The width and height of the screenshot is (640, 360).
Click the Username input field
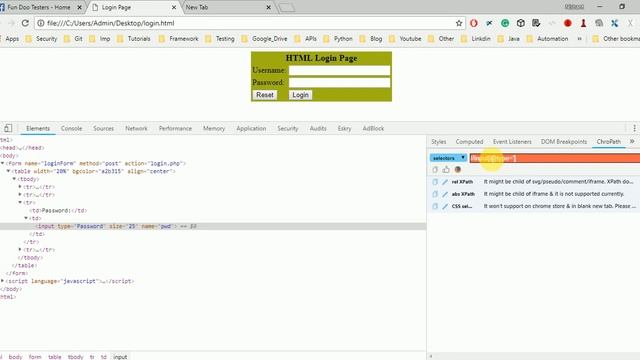[x=339, y=70]
